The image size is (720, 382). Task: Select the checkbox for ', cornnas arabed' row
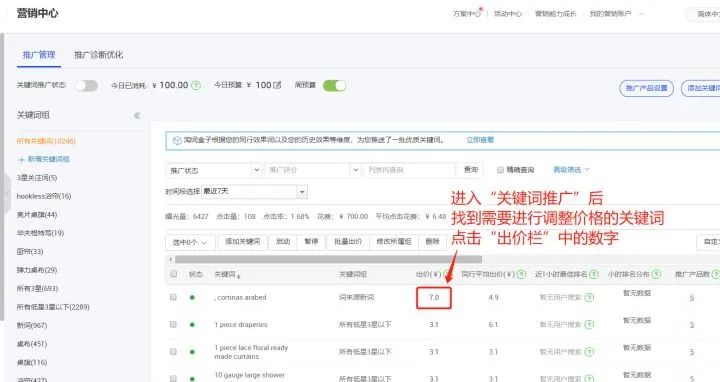173,297
